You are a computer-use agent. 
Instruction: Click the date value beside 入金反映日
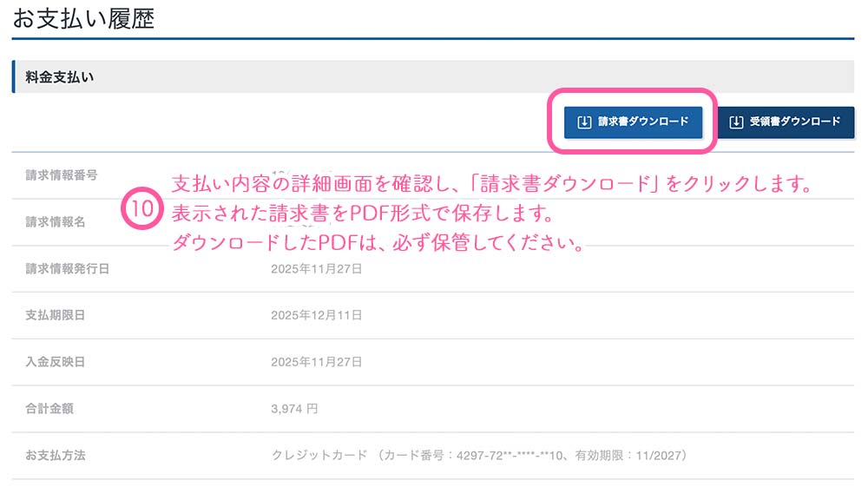coord(317,362)
